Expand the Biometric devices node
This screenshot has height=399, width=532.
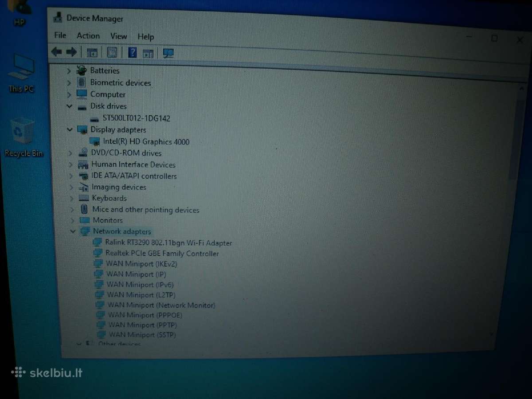pos(69,82)
